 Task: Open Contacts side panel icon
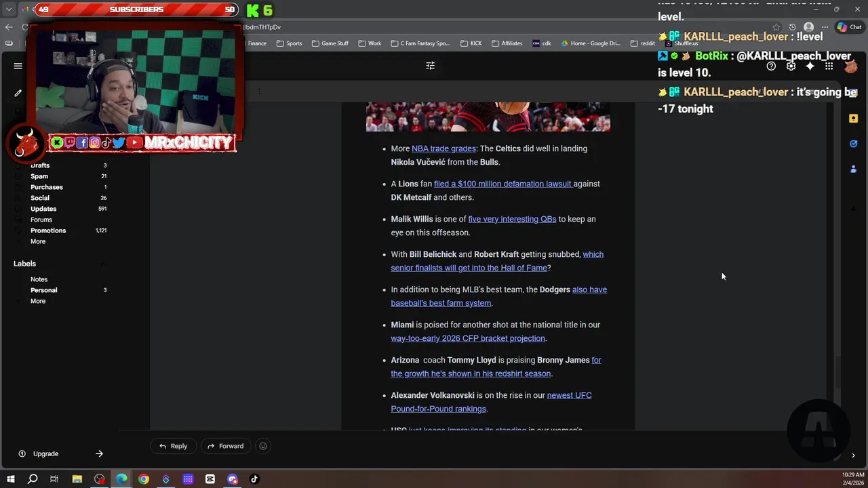853,169
